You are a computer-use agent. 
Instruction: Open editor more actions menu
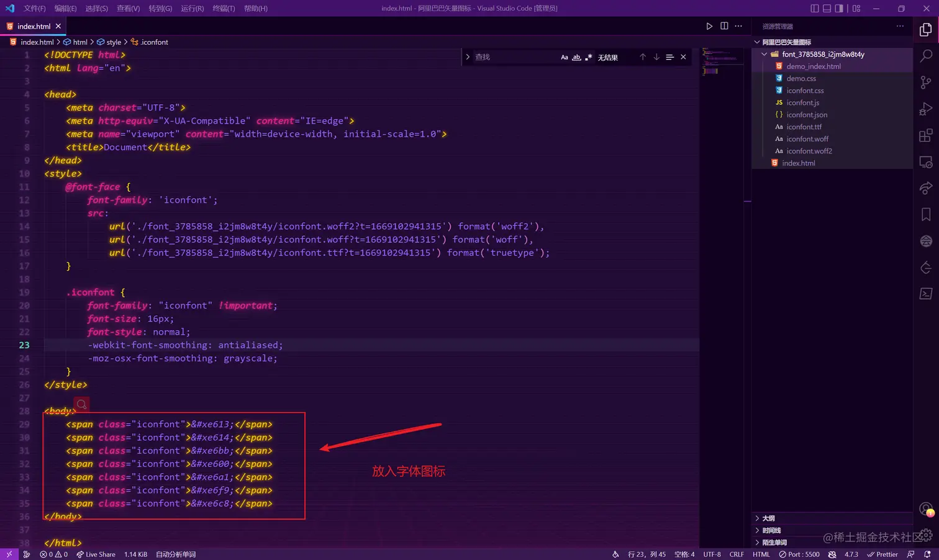[x=738, y=26]
